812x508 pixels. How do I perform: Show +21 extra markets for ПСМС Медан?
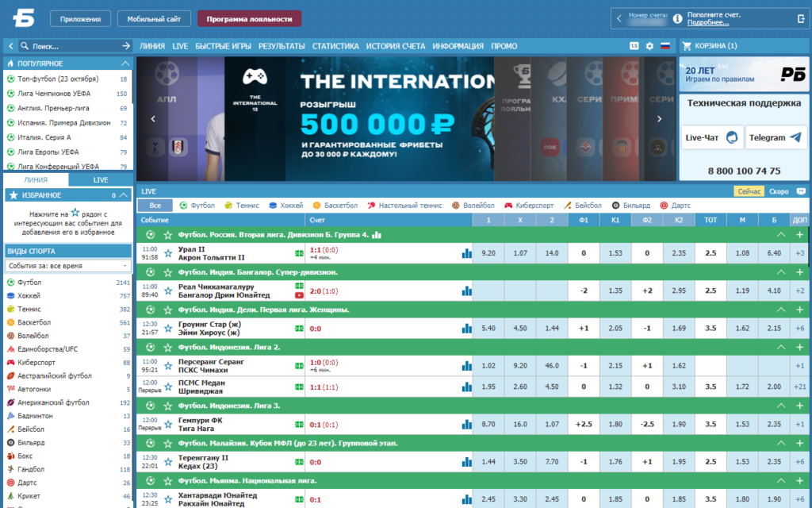(799, 387)
